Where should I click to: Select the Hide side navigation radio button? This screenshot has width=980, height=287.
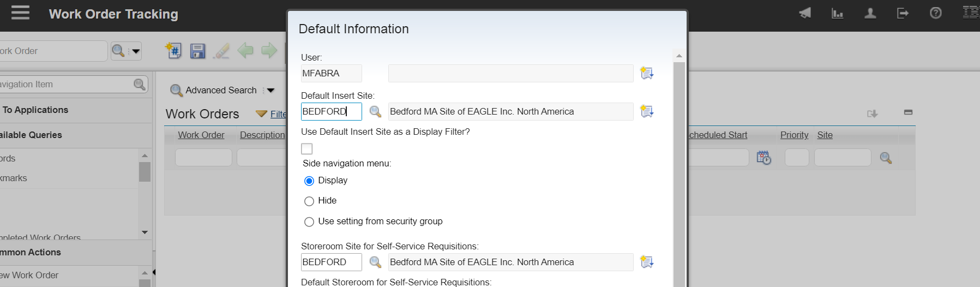pyautogui.click(x=309, y=201)
